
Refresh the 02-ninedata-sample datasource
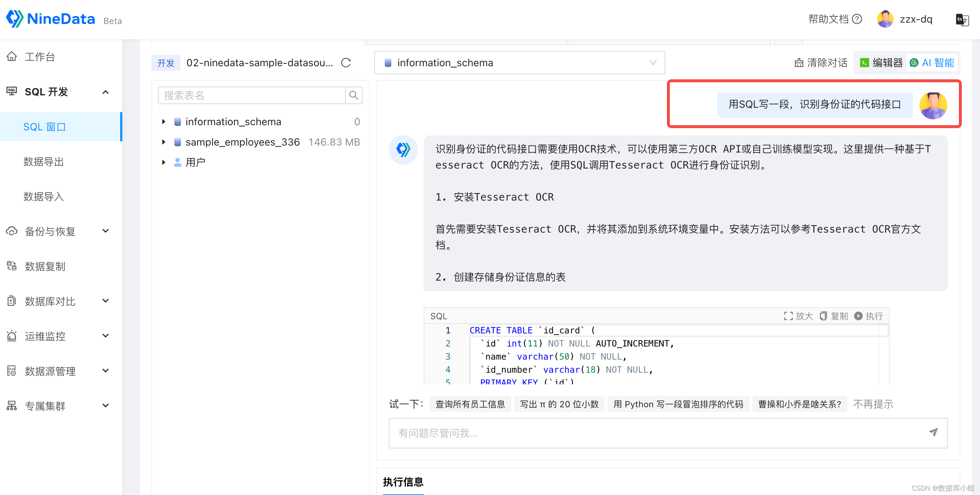[x=345, y=63]
